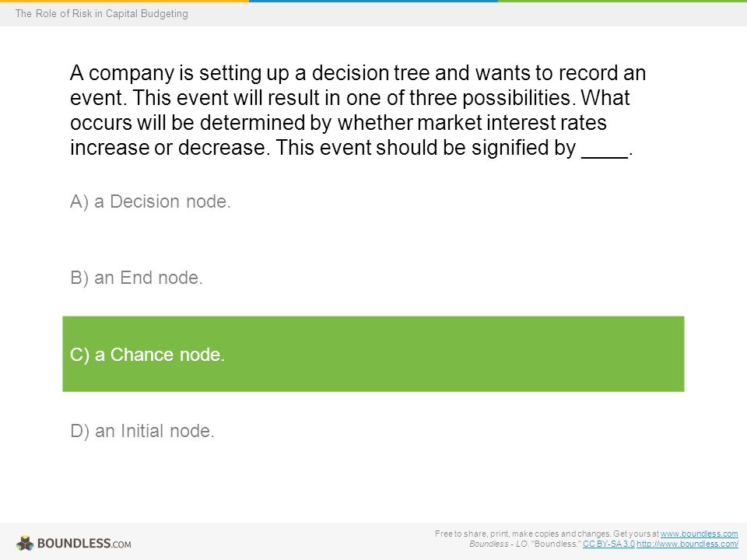Click the phrase 'market interest rates' in the question
This screenshot has height=560, width=747.
pyautogui.click(x=512, y=122)
